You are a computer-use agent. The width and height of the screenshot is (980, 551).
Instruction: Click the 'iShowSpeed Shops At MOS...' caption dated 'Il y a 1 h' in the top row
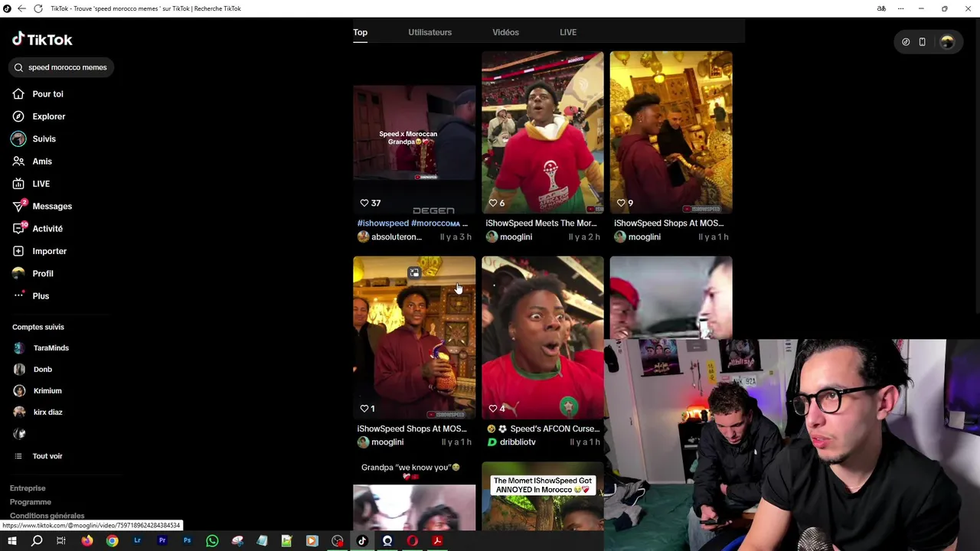click(668, 223)
